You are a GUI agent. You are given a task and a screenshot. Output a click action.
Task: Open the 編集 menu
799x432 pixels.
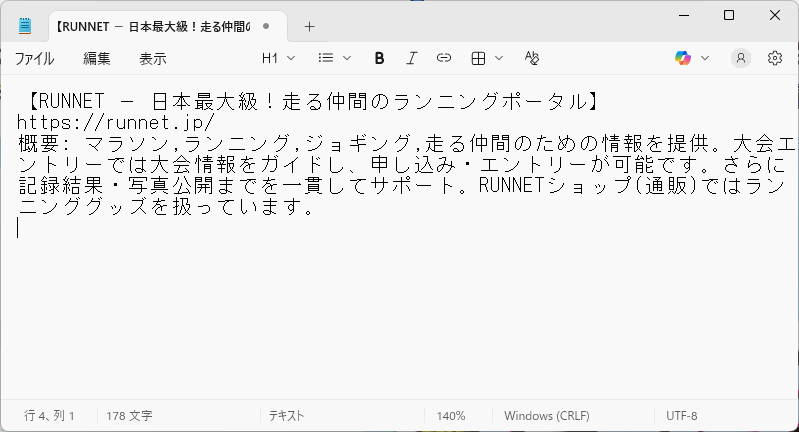(x=97, y=58)
